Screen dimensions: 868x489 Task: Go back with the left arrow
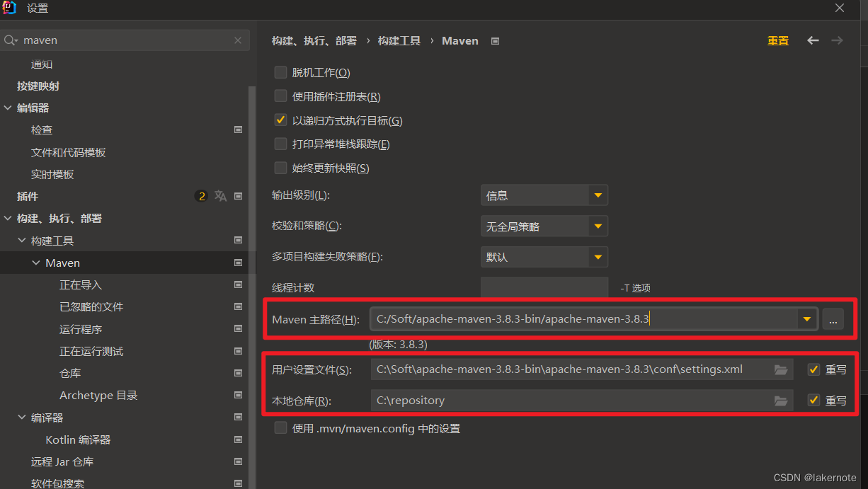813,40
